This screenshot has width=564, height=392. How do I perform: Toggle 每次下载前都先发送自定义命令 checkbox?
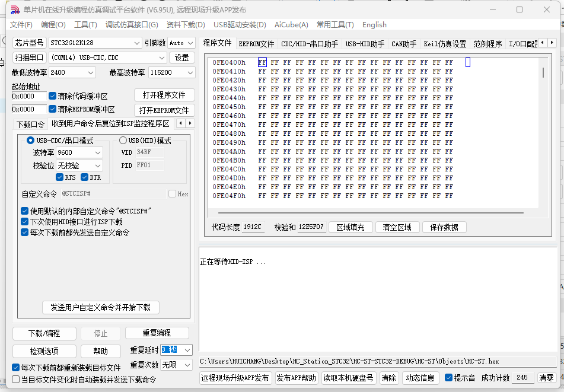point(24,232)
